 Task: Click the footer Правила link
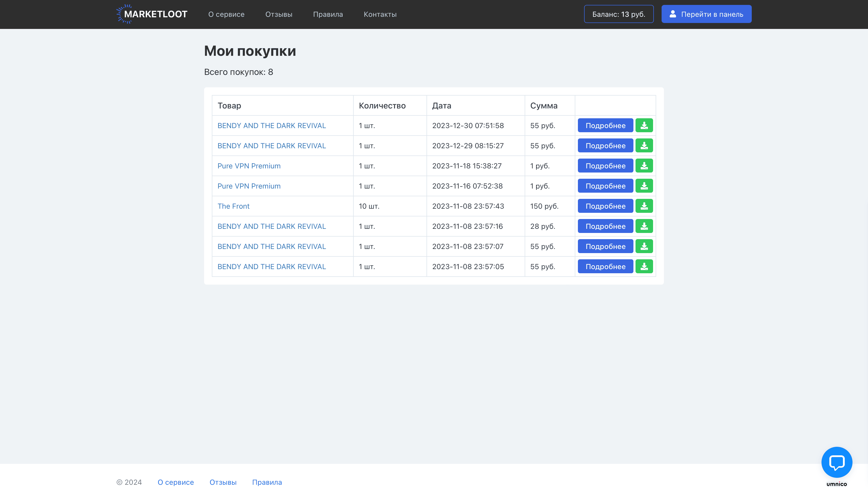click(x=267, y=482)
